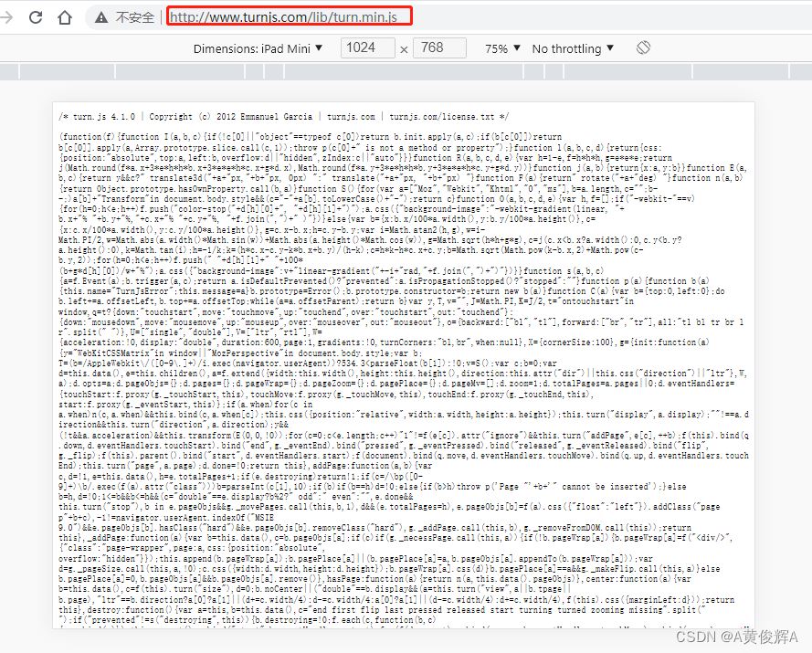Click the viewport width field showing 1024
812x653 pixels.
[x=363, y=47]
